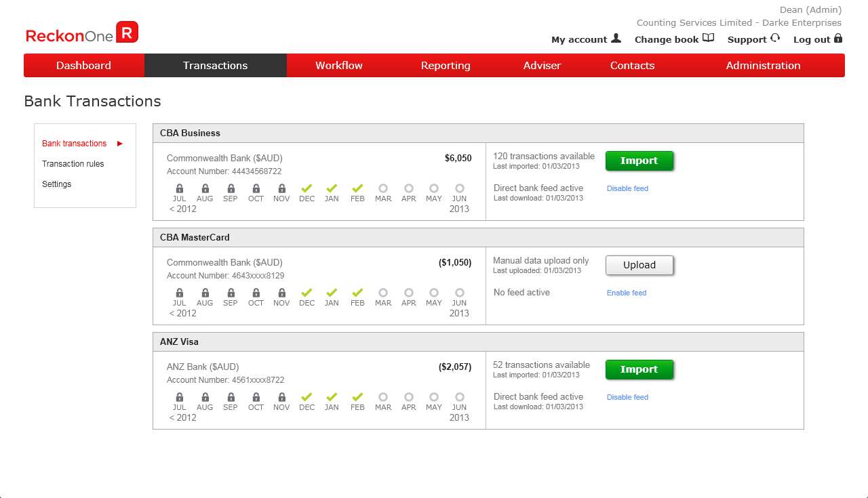Click DEC checkmark in ANZ Visa
This screenshot has height=498, width=868.
coord(307,397)
